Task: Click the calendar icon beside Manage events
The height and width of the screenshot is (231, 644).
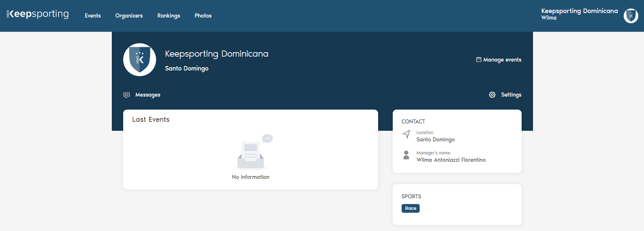Action: tap(479, 59)
